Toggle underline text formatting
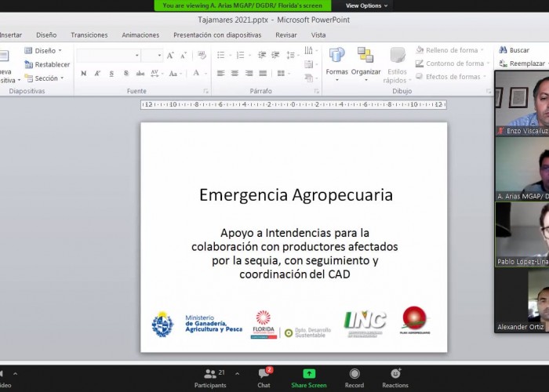This screenshot has height=392, width=549. point(111,73)
